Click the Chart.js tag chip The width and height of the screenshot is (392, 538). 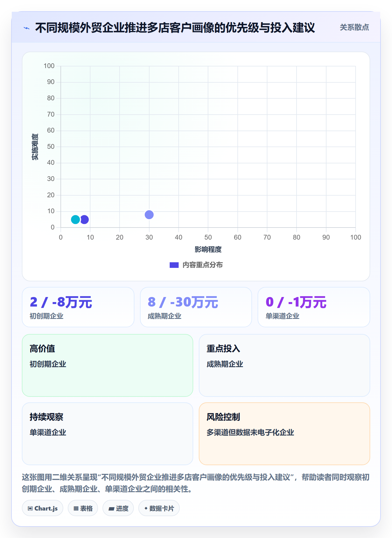[x=43, y=508]
